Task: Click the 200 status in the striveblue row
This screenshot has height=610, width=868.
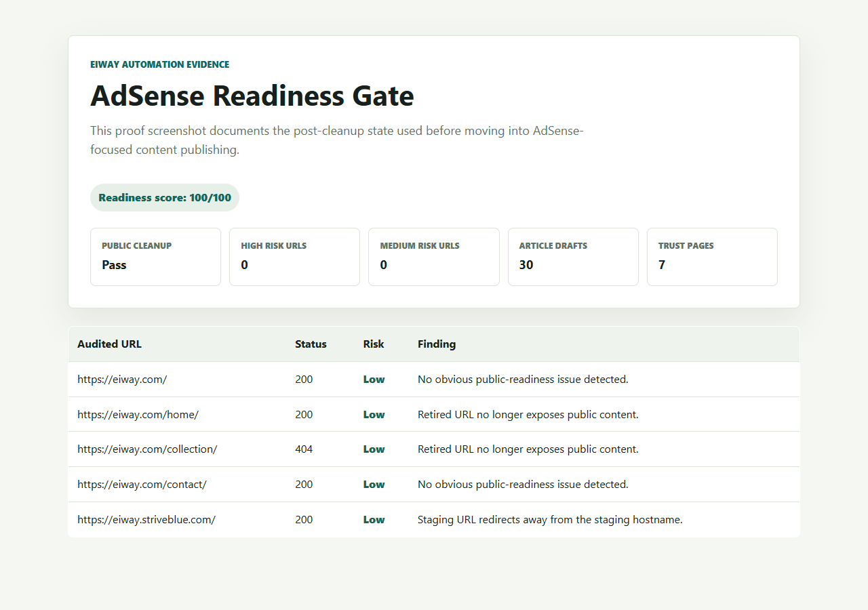Action: (304, 520)
